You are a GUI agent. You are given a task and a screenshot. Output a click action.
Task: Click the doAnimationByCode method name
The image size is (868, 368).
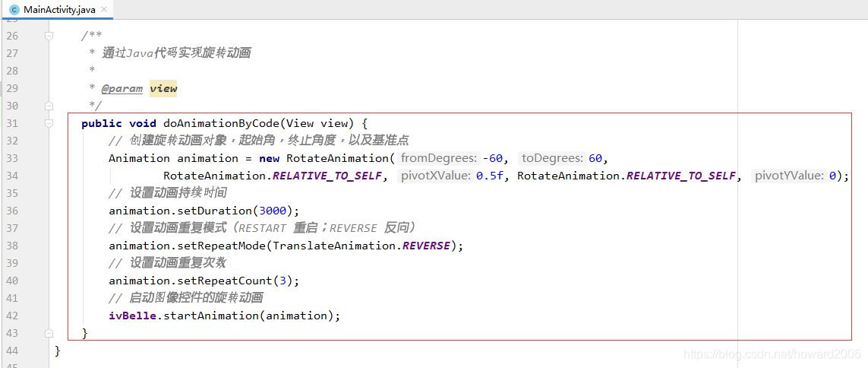point(222,123)
